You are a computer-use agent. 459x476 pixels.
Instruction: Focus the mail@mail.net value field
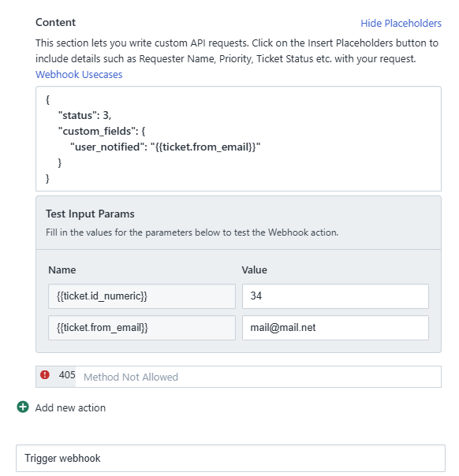(335, 328)
